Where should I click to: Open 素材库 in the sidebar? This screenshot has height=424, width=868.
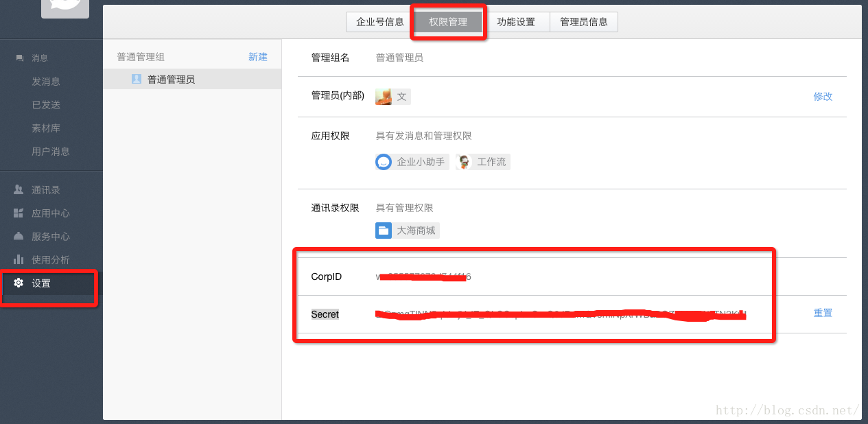[46, 128]
